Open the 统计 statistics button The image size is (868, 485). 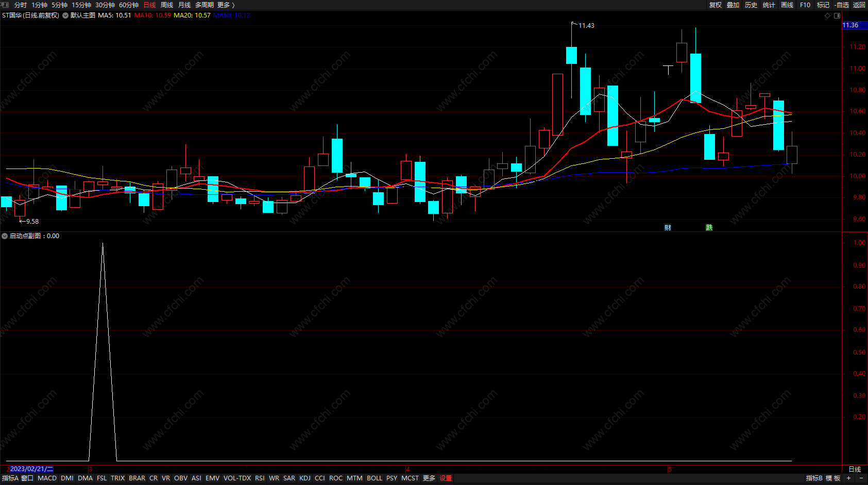[769, 5]
